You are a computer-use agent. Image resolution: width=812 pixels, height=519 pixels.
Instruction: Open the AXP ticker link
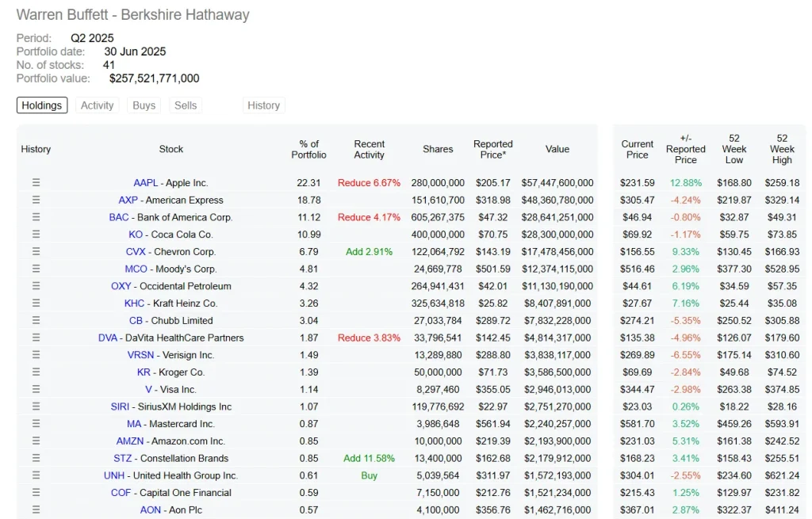[128, 200]
